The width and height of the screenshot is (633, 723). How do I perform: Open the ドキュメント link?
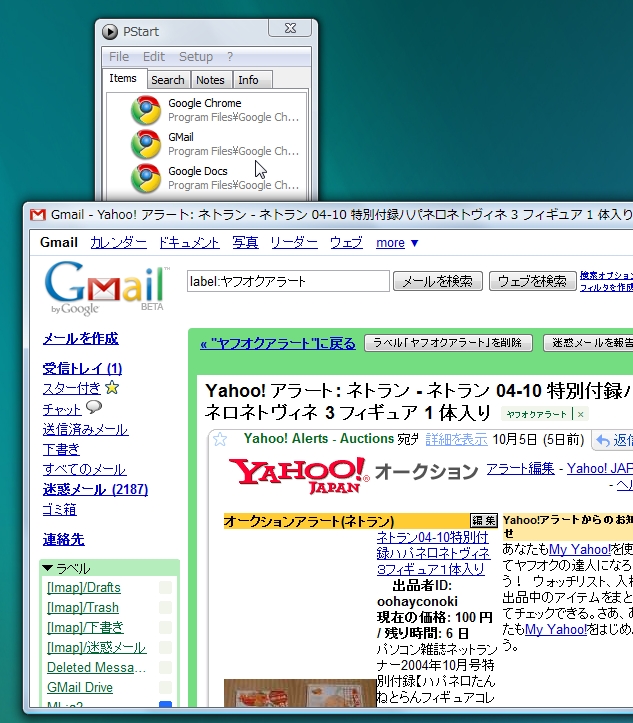(x=189, y=243)
